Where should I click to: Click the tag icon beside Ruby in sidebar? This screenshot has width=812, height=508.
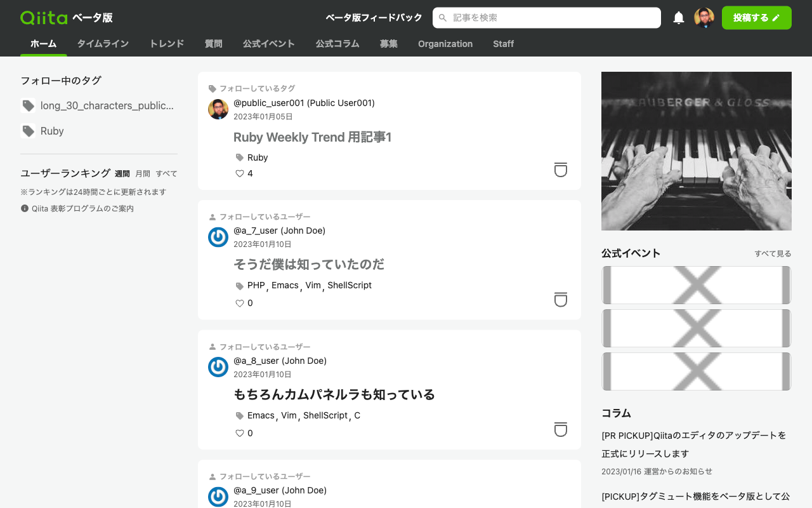tap(28, 131)
